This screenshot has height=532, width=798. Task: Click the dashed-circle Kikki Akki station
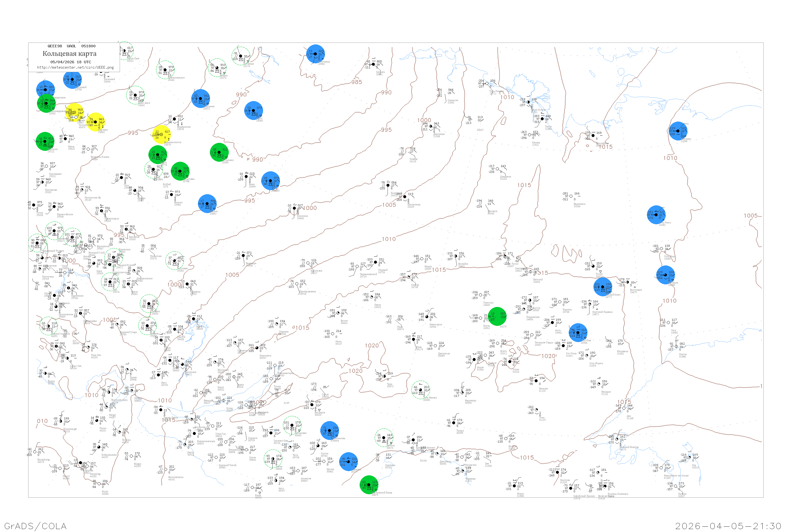coord(135,95)
